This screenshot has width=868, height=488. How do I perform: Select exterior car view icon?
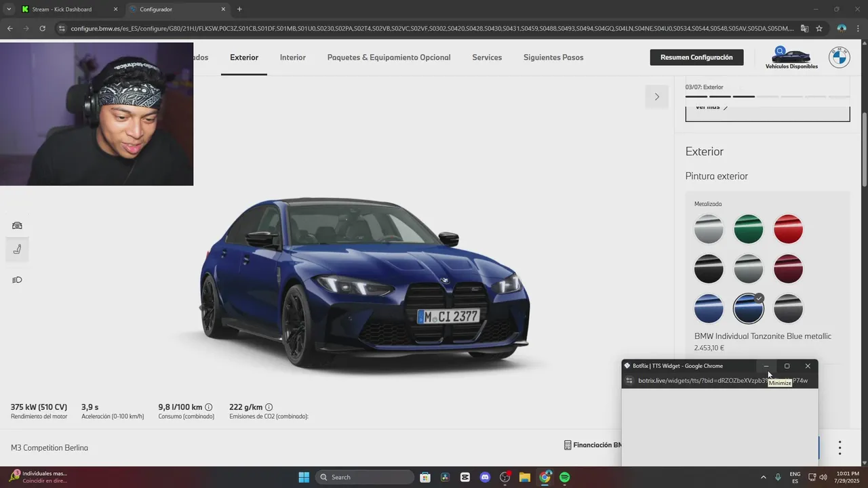point(17,226)
